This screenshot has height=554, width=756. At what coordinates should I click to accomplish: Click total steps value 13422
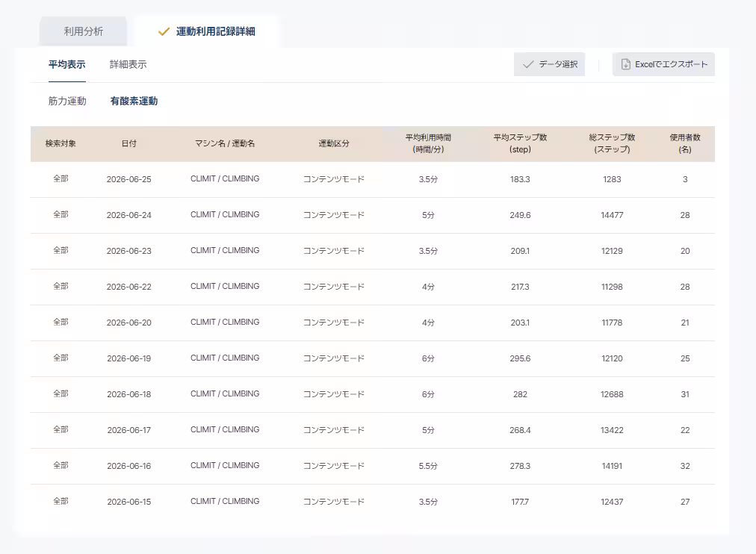click(612, 430)
